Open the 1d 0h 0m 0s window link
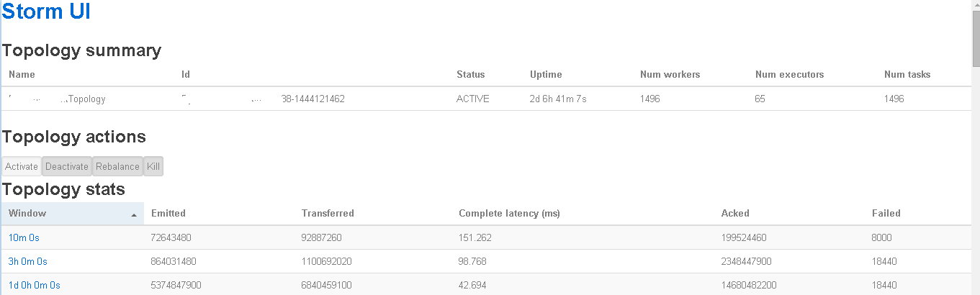The image size is (980, 295). [35, 285]
